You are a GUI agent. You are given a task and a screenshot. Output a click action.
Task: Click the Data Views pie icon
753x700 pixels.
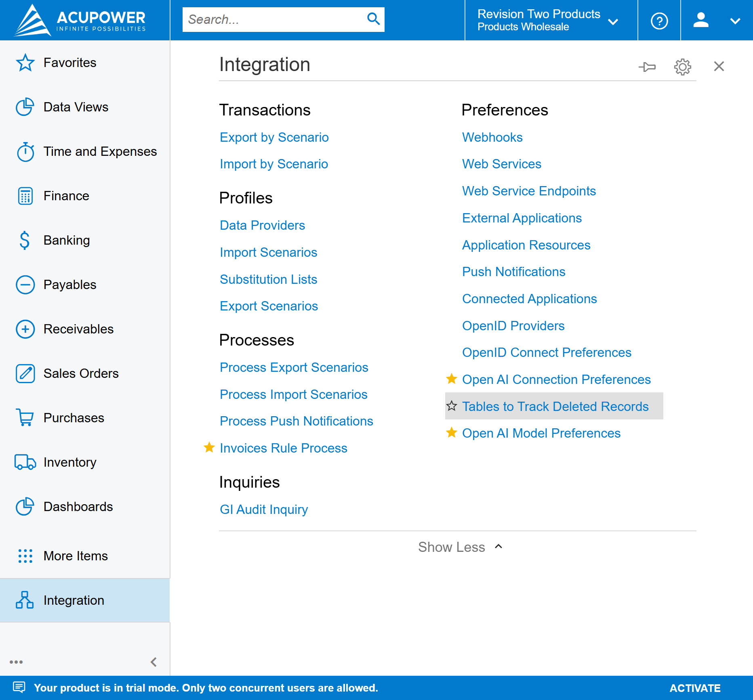[x=25, y=107]
